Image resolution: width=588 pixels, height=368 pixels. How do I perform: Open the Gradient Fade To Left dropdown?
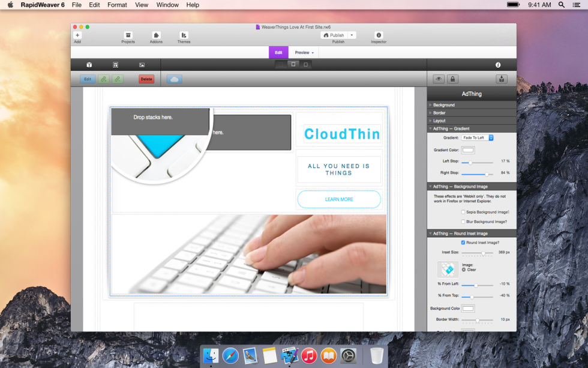[x=478, y=137]
